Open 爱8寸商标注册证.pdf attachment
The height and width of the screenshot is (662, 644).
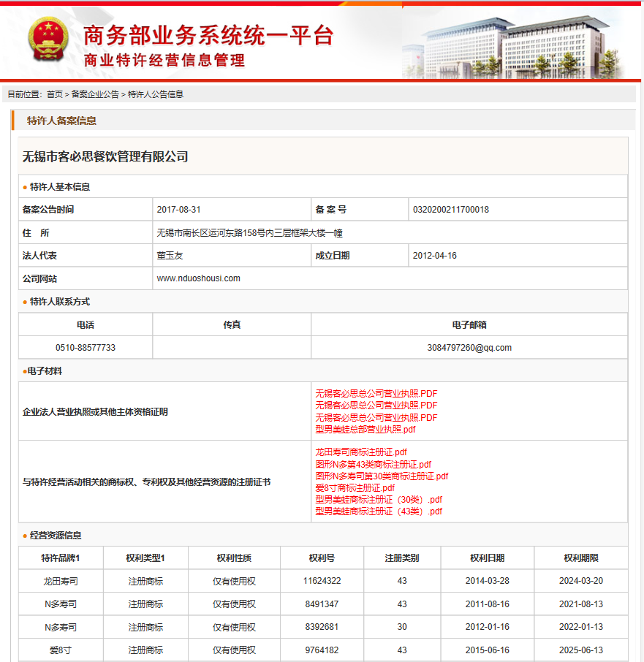[x=355, y=488]
